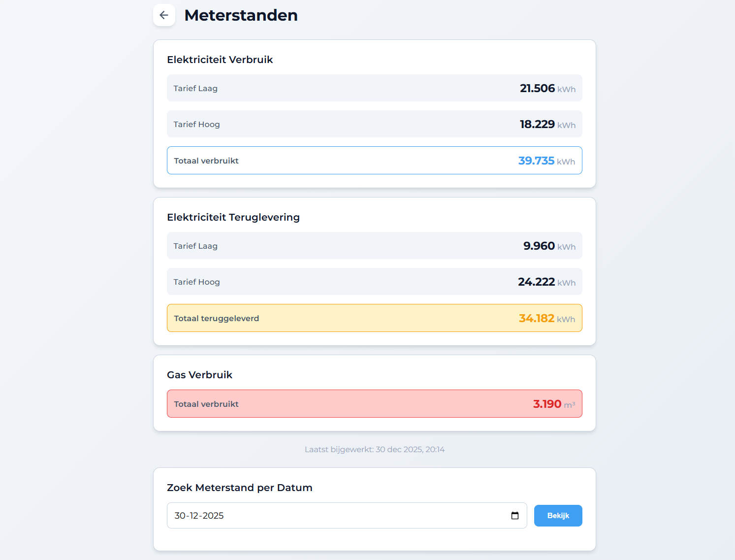Image resolution: width=735 pixels, height=560 pixels.
Task: Select the 39.735 kWh total value
Action: pos(537,160)
